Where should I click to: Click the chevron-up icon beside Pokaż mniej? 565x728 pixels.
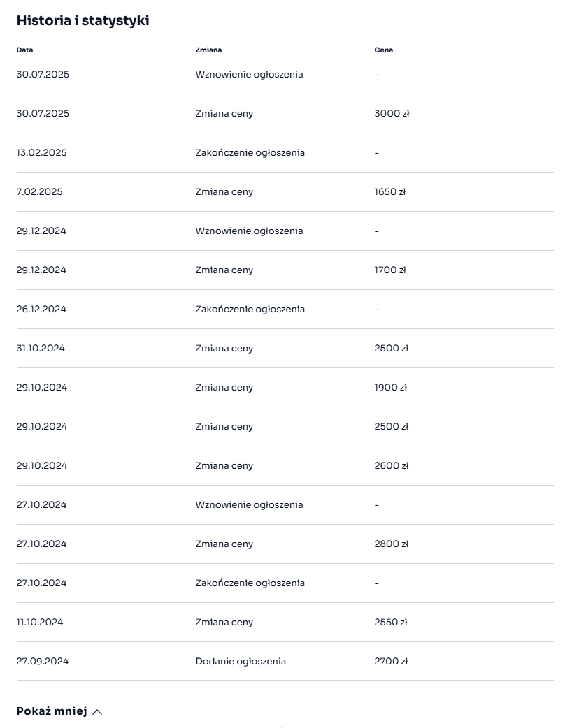pyautogui.click(x=97, y=712)
